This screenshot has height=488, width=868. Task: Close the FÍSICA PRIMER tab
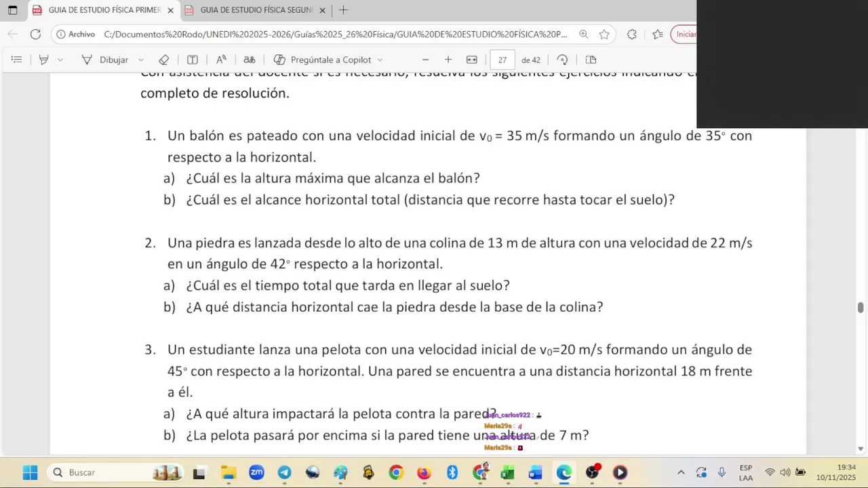(170, 10)
